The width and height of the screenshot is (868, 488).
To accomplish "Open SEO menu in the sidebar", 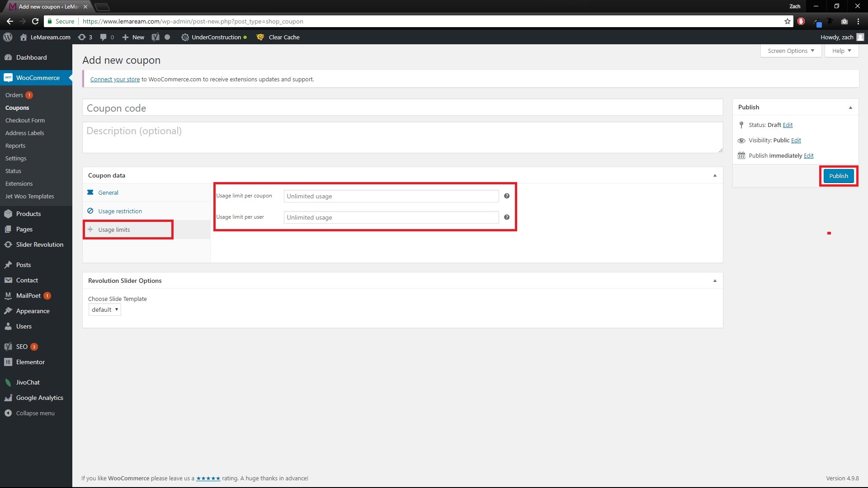I will (x=36, y=347).
